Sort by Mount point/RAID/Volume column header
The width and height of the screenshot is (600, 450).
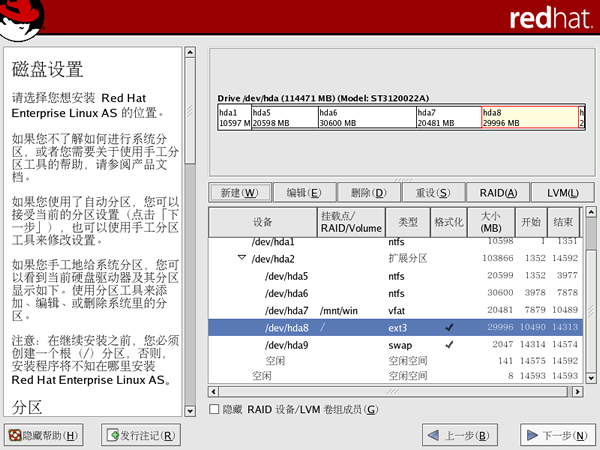(351, 222)
